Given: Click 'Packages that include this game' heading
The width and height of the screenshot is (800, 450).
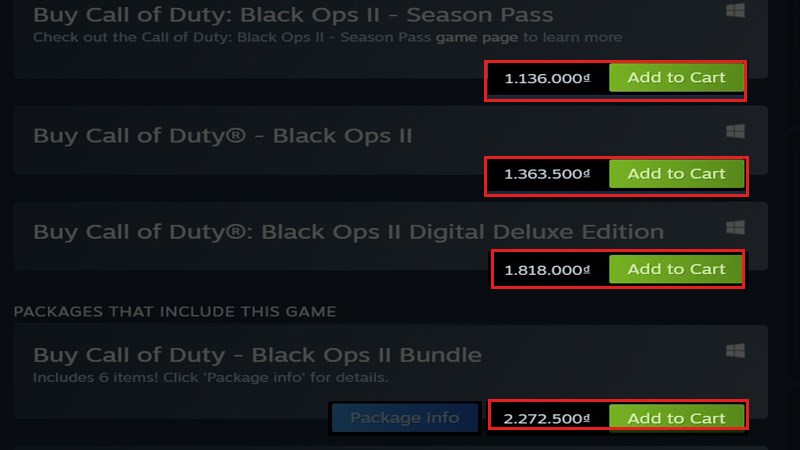Looking at the screenshot, I should click(x=174, y=311).
